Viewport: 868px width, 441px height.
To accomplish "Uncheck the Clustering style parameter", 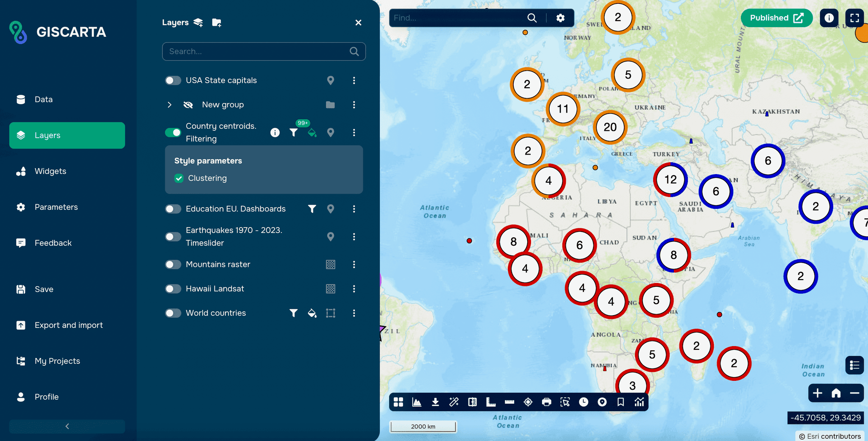I will point(178,178).
